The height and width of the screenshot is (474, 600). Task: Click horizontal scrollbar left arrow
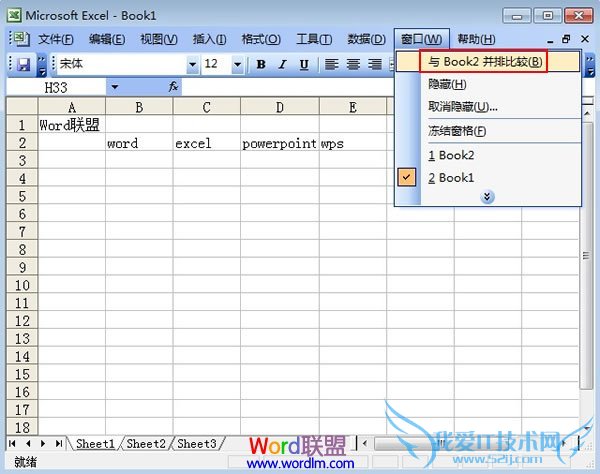tap(365, 444)
